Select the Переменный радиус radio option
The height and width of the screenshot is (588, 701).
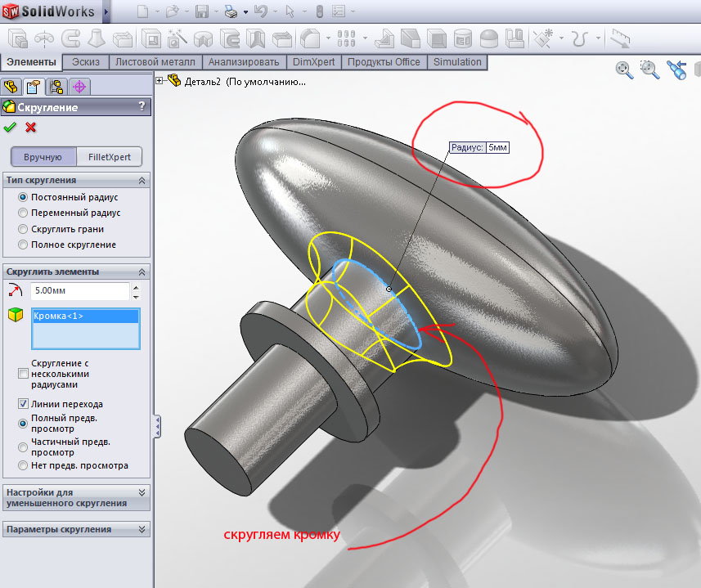tap(23, 213)
